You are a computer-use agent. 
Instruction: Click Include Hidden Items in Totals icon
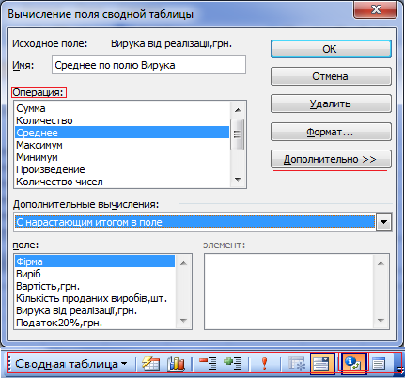[296, 364]
